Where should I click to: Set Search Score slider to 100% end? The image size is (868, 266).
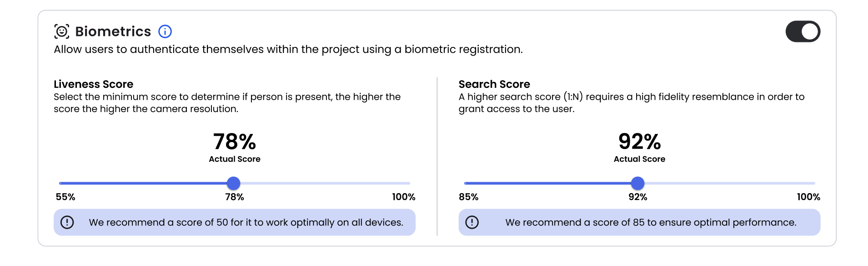[x=813, y=183]
